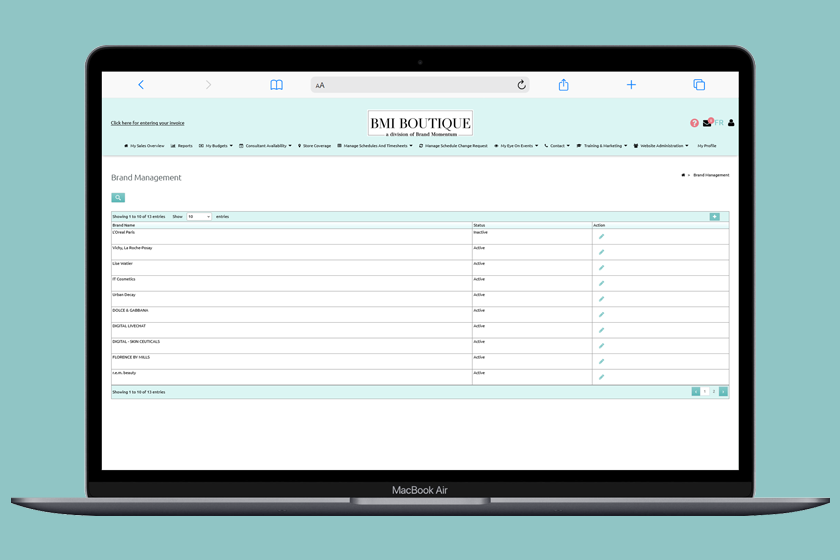
Task: Go to previous page pagination arrow
Action: [695, 392]
